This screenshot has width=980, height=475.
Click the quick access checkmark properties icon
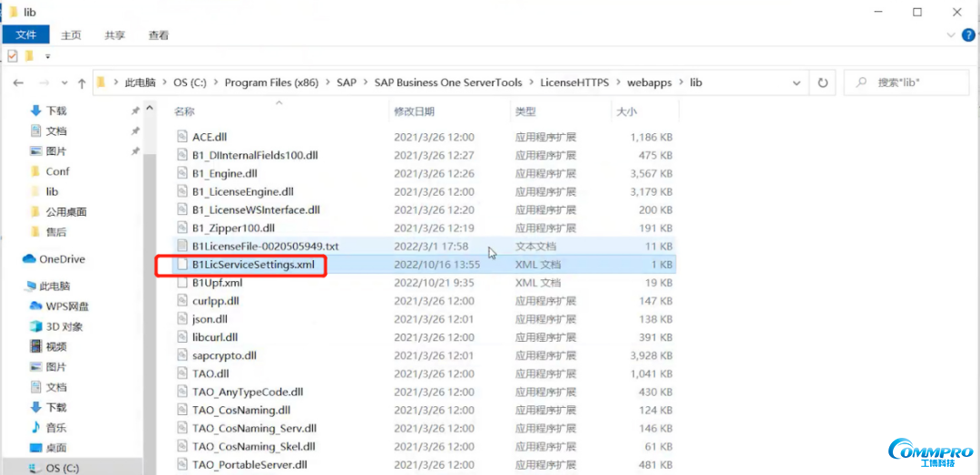(13, 56)
